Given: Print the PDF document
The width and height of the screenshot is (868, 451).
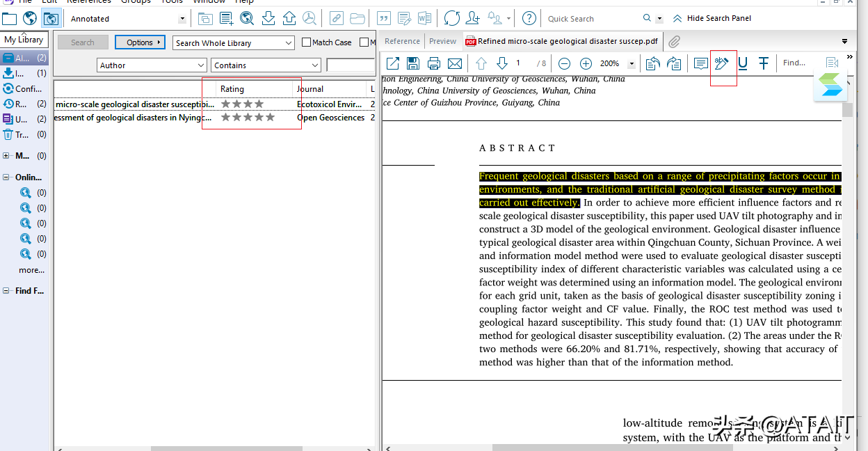Looking at the screenshot, I should pyautogui.click(x=434, y=63).
